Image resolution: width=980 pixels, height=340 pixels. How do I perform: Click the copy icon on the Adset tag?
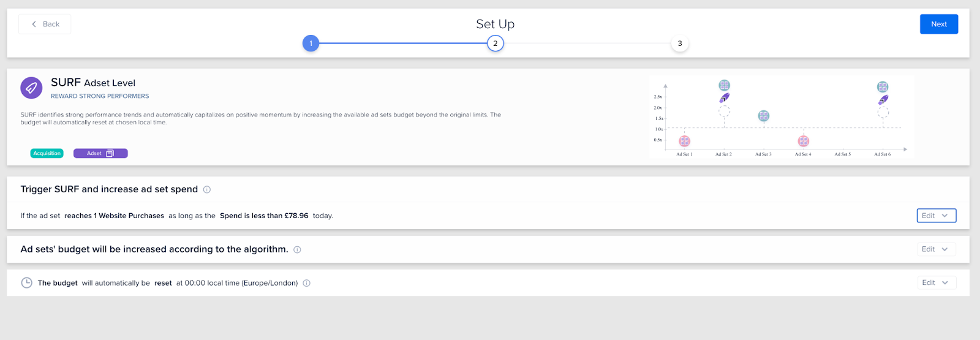click(x=110, y=154)
